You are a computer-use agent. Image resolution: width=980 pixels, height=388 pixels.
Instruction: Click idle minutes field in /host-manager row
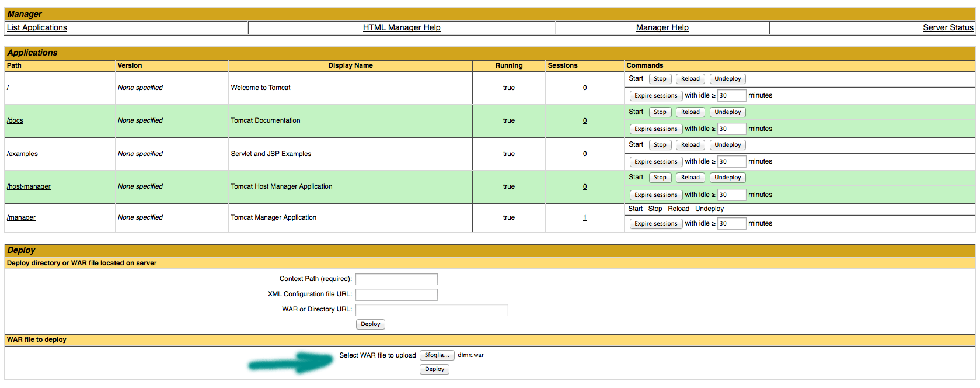732,195
